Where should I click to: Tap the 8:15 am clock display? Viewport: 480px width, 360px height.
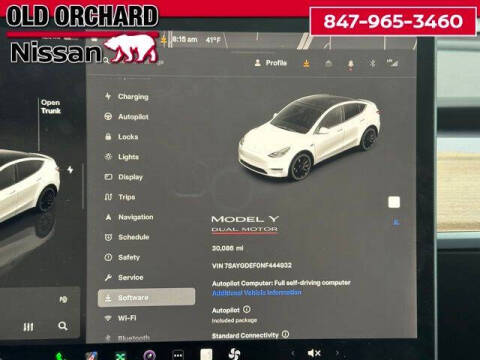point(185,39)
